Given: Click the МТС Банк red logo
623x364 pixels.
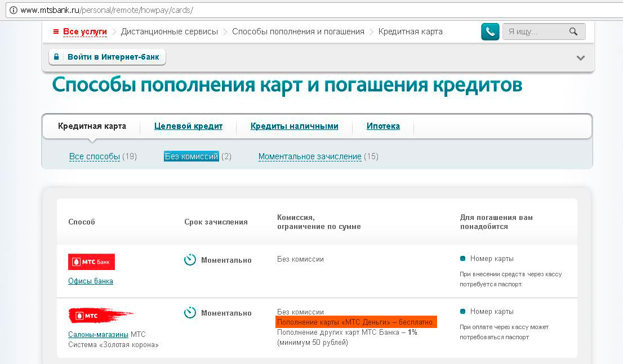Looking at the screenshot, I should [x=91, y=262].
